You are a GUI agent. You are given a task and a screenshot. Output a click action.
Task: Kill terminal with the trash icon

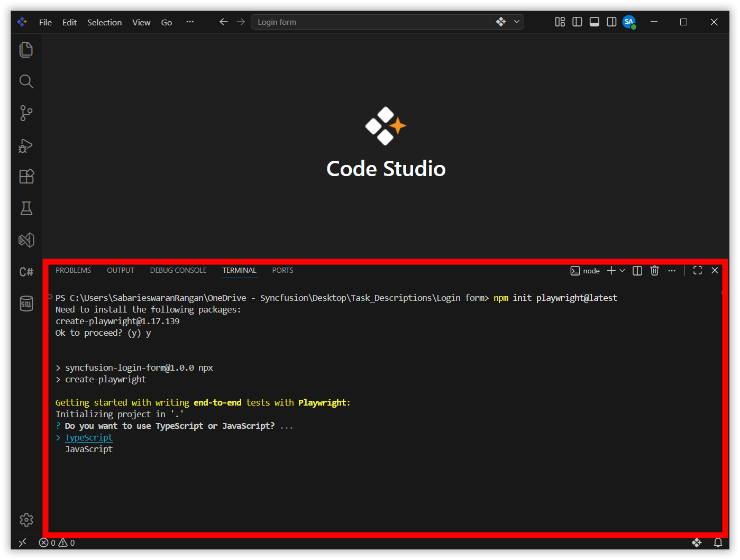pos(654,270)
